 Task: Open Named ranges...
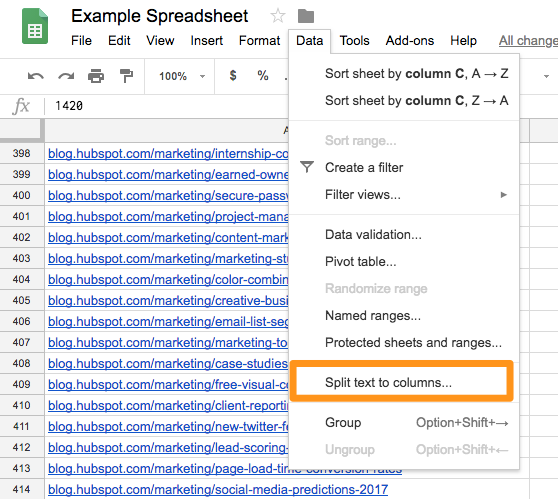pyautogui.click(x=404, y=316)
